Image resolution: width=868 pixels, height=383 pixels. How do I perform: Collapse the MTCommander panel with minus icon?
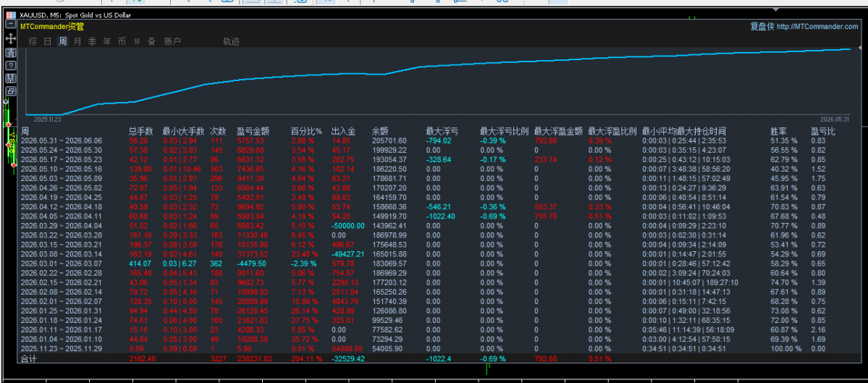pyautogui.click(x=11, y=25)
